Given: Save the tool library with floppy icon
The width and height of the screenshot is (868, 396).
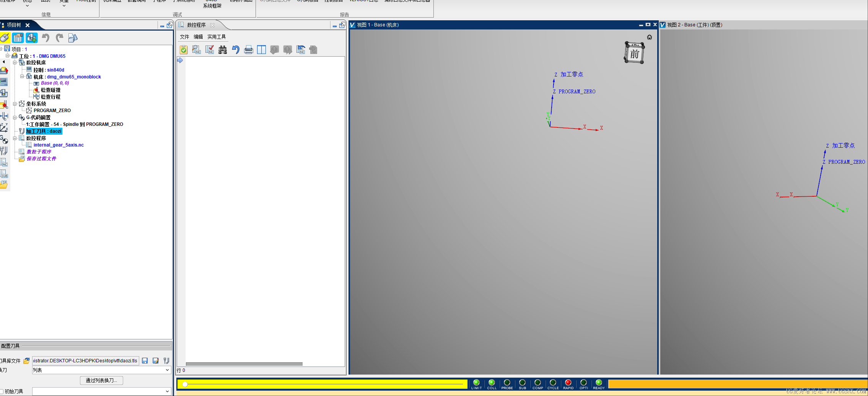Looking at the screenshot, I should click(145, 361).
